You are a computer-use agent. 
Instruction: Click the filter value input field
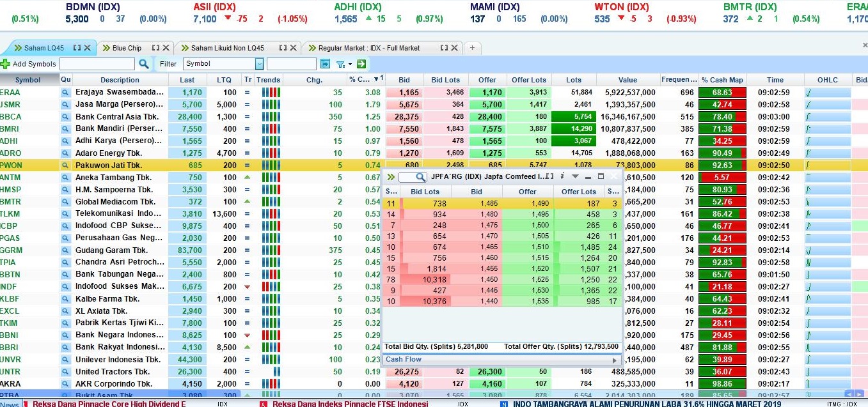click(x=292, y=64)
